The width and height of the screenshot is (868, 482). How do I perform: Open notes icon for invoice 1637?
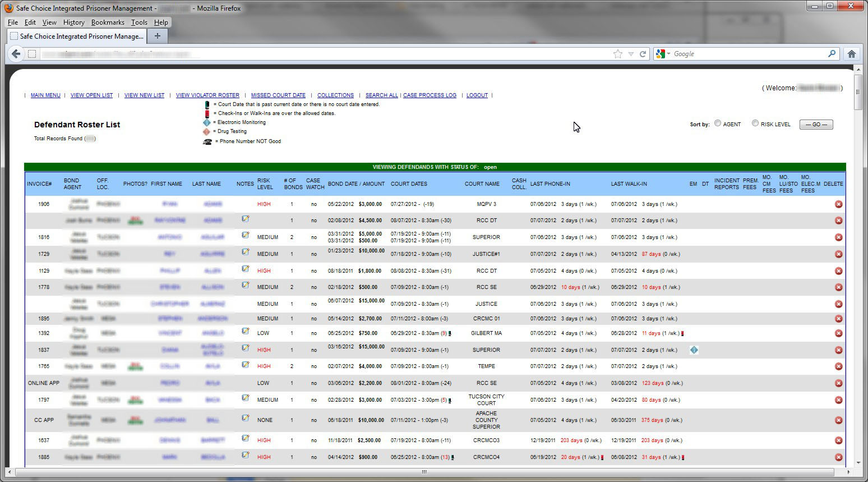click(x=245, y=438)
